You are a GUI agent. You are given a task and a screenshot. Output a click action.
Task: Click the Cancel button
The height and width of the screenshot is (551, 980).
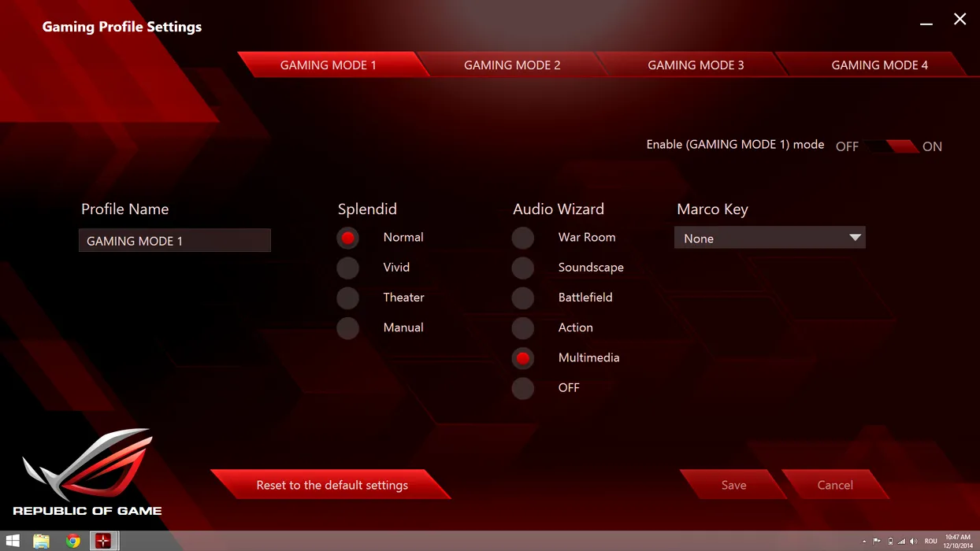[835, 485]
